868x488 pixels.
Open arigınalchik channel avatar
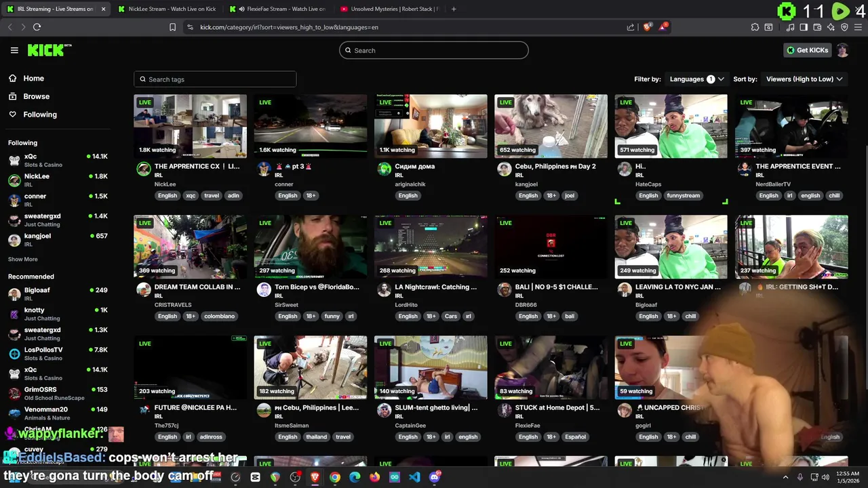384,169
